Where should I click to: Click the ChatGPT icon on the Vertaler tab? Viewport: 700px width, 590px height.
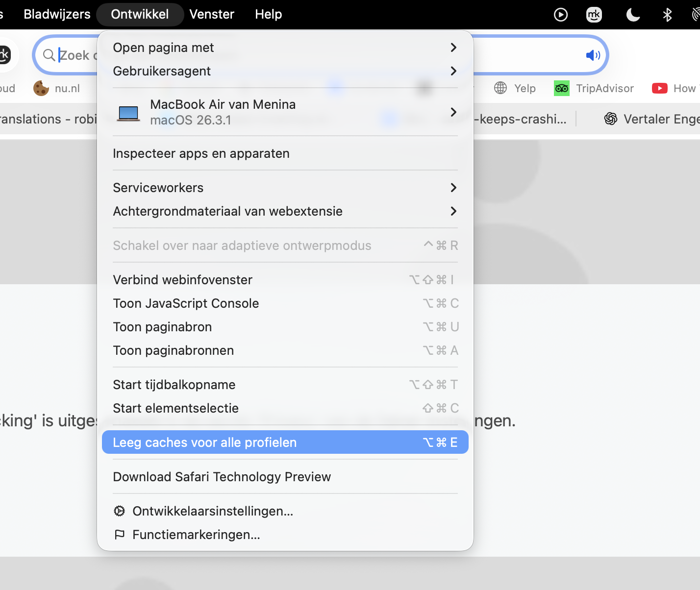coord(611,119)
